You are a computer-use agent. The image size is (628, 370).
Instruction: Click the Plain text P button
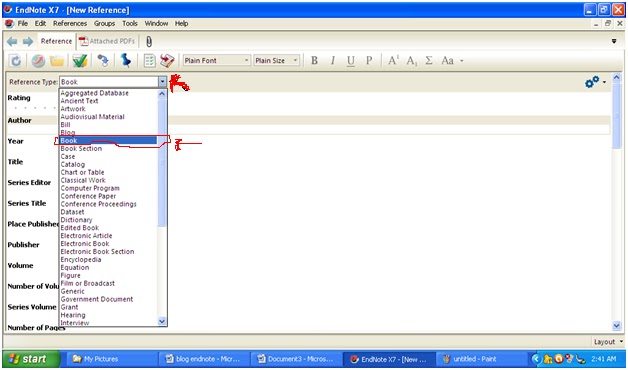pos(369,61)
